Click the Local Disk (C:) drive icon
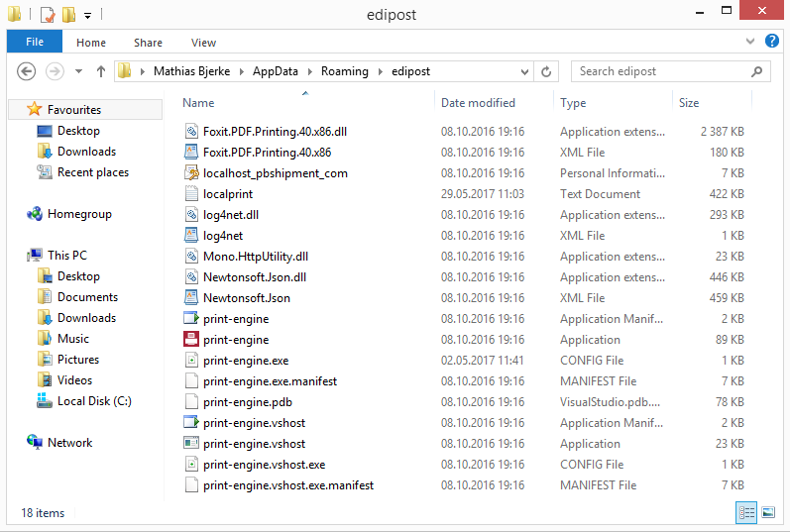The image size is (790, 532). click(x=45, y=401)
